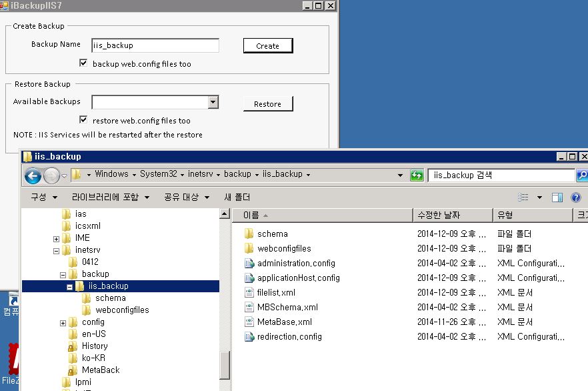
Task: Open the 공유 대상 menu
Action: (x=187, y=198)
